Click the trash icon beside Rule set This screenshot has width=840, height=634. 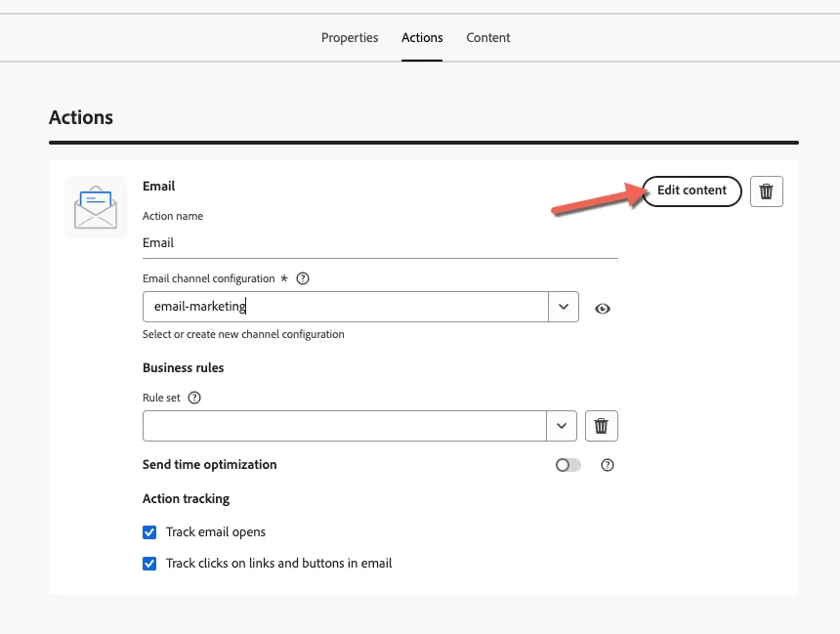(601, 426)
